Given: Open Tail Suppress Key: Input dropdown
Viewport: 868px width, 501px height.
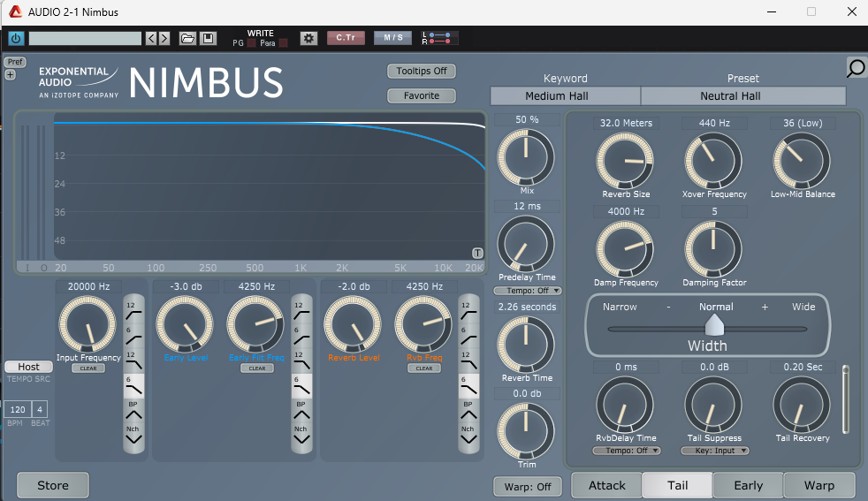Looking at the screenshot, I should (715, 451).
